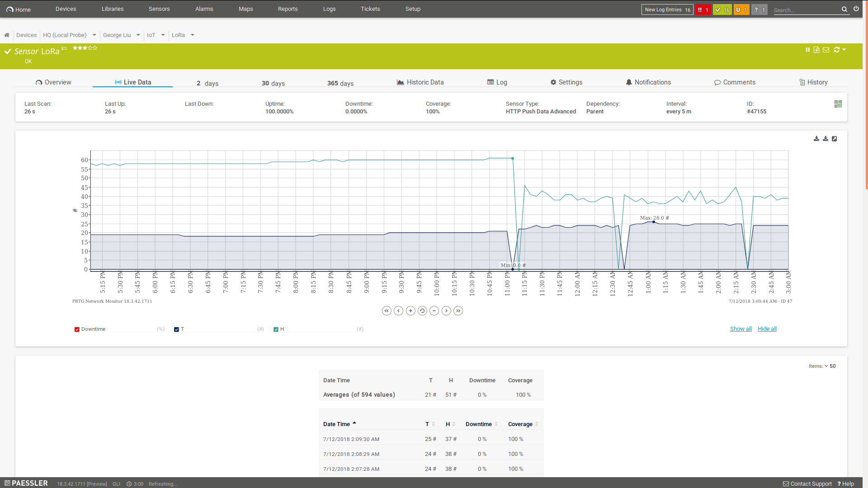This screenshot has height=488, width=868.
Task: Open graph in new window icon
Action: (x=835, y=139)
